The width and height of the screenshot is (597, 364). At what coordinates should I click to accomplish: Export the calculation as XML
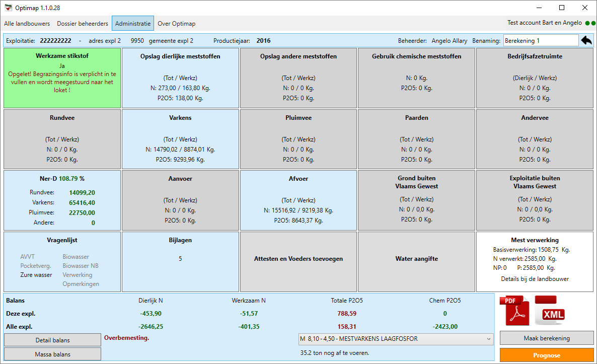(x=550, y=310)
